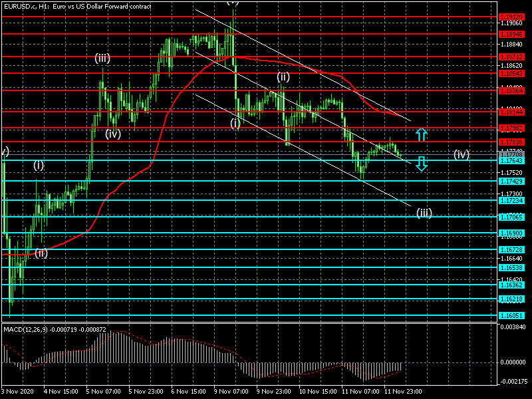532x399 pixels.
Task: Click the cyan 1.17065 price label
Action: (x=511, y=217)
